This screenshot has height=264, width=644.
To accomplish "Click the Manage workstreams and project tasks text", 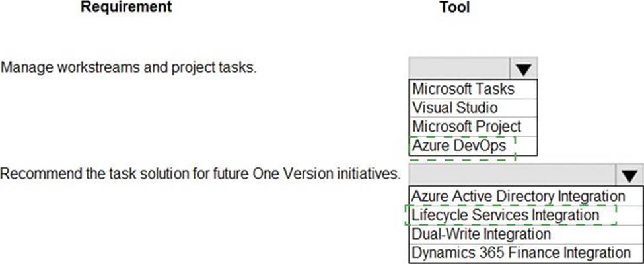I will click(x=129, y=67).
